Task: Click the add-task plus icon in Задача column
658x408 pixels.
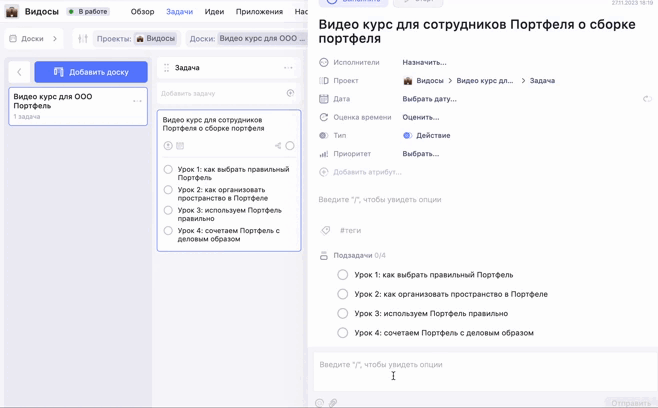Action: click(x=290, y=93)
